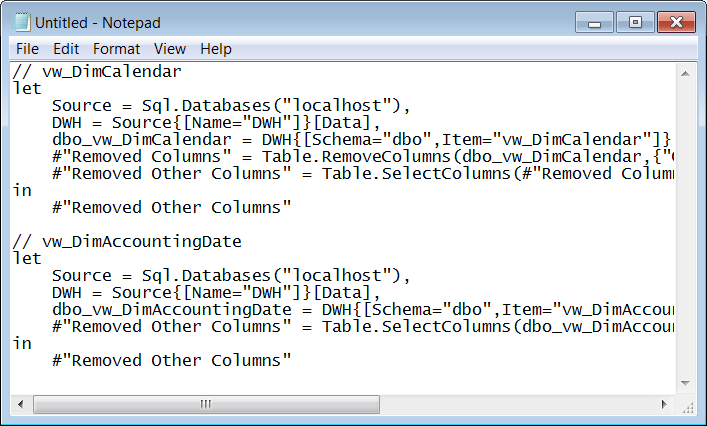
Task: Maximize the Notepad window
Action: pyautogui.click(x=635, y=22)
